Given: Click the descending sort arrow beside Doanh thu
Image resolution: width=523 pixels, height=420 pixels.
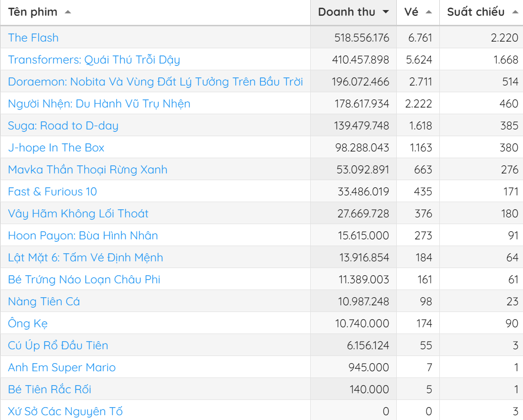Looking at the screenshot, I should (386, 12).
